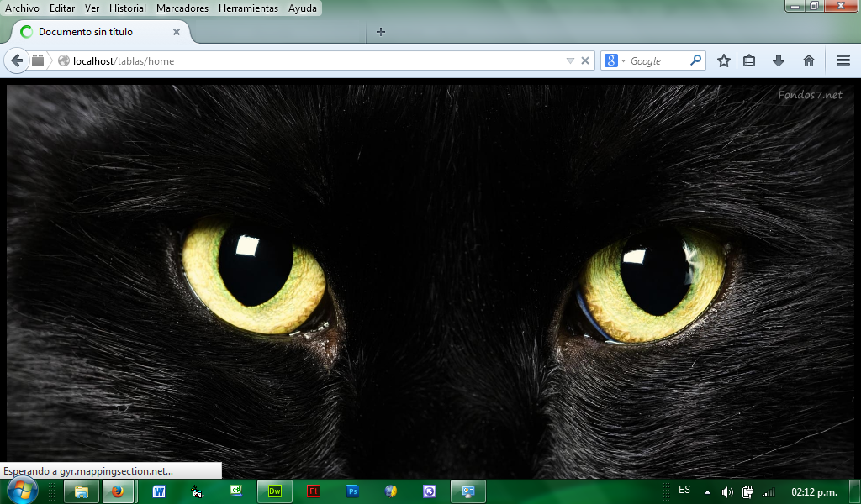Open the downloads panel

[x=778, y=60]
